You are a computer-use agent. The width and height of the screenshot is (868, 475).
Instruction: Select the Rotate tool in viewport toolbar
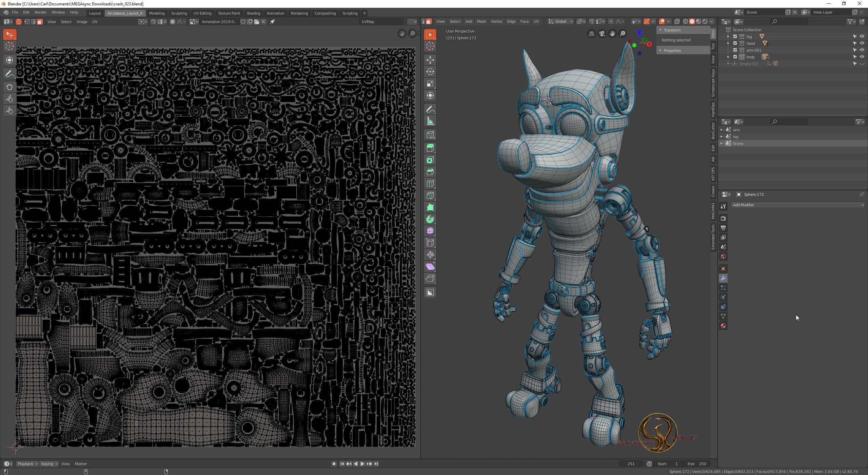click(x=430, y=72)
